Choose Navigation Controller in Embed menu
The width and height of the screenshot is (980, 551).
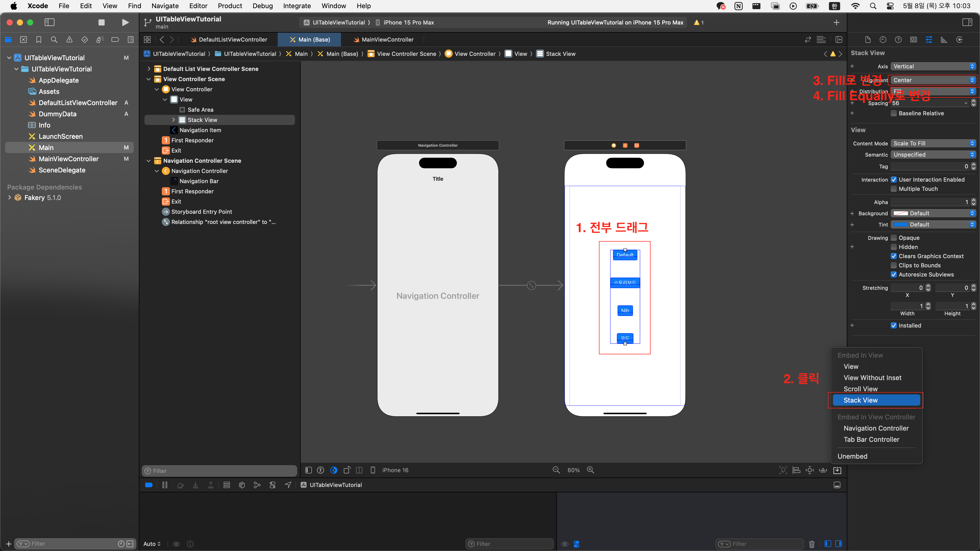click(876, 428)
